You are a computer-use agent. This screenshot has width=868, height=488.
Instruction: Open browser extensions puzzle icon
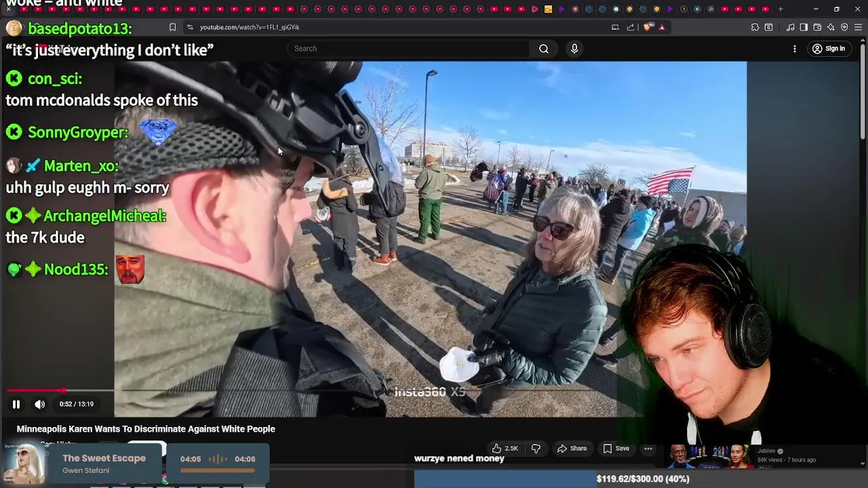tap(755, 27)
